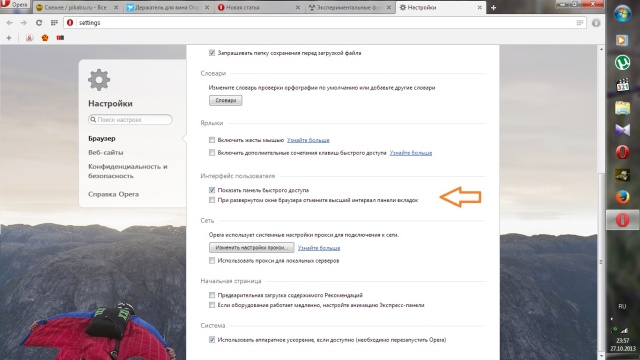The height and width of the screenshot is (360, 640).
Task: Toggle Экспресс-панель animation checkbox
Action: pyautogui.click(x=212, y=305)
